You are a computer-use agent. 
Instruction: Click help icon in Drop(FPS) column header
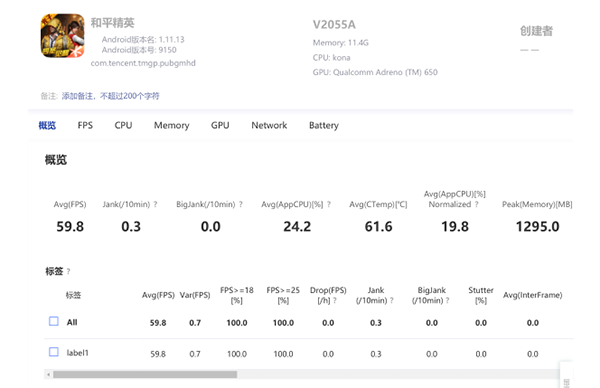(335, 301)
